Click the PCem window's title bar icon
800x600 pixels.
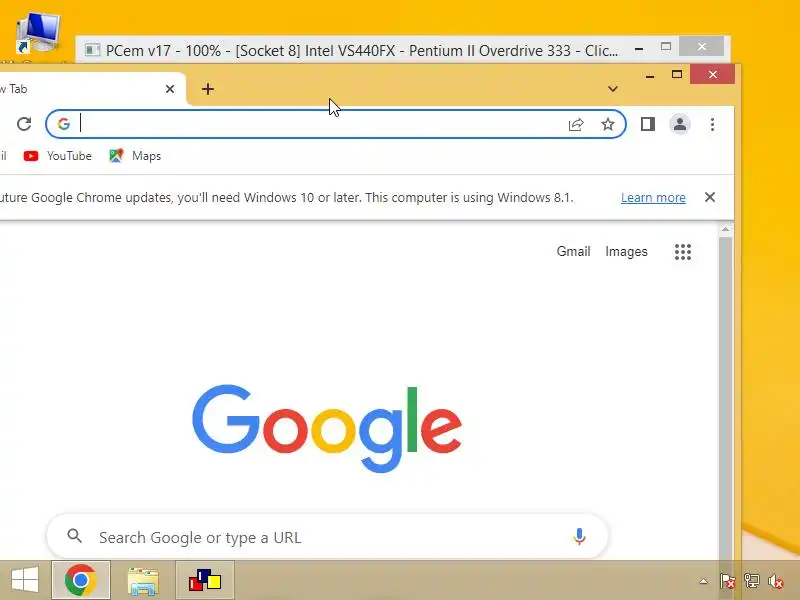coord(92,50)
